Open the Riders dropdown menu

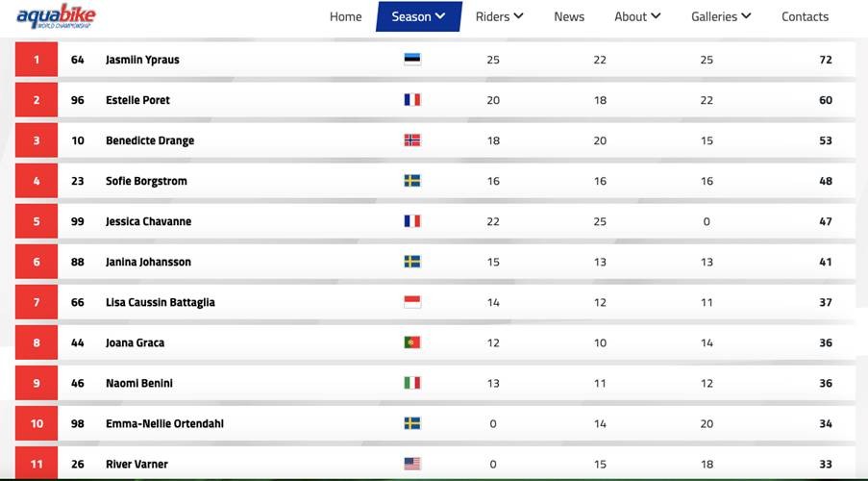tap(499, 16)
